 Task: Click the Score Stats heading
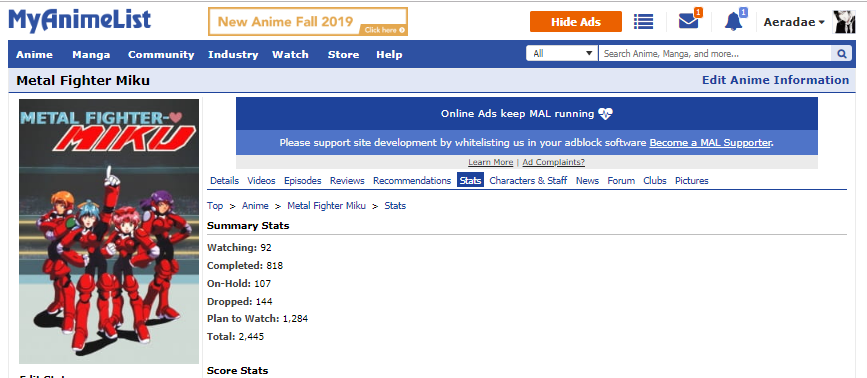tap(238, 371)
